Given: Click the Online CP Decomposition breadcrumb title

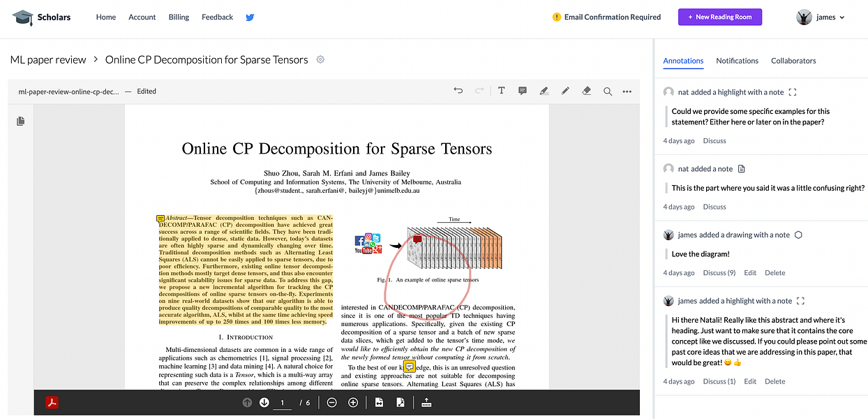Looking at the screenshot, I should pos(207,59).
